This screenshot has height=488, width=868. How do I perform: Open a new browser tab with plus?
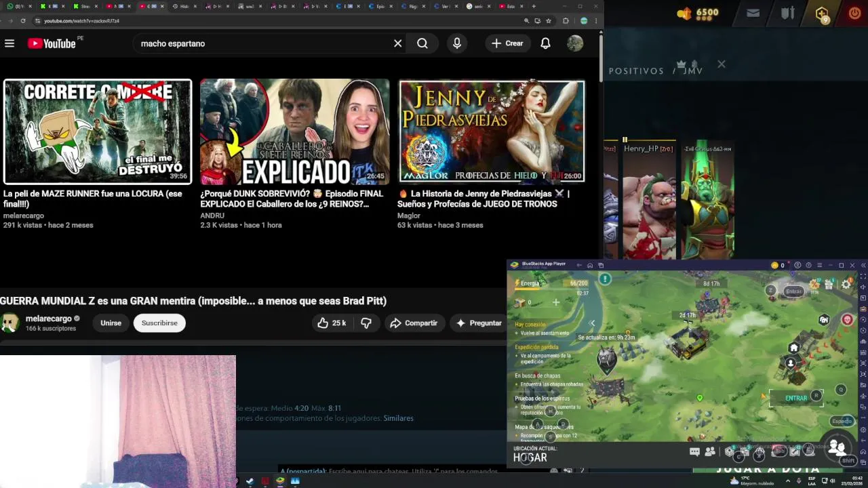[x=534, y=6]
